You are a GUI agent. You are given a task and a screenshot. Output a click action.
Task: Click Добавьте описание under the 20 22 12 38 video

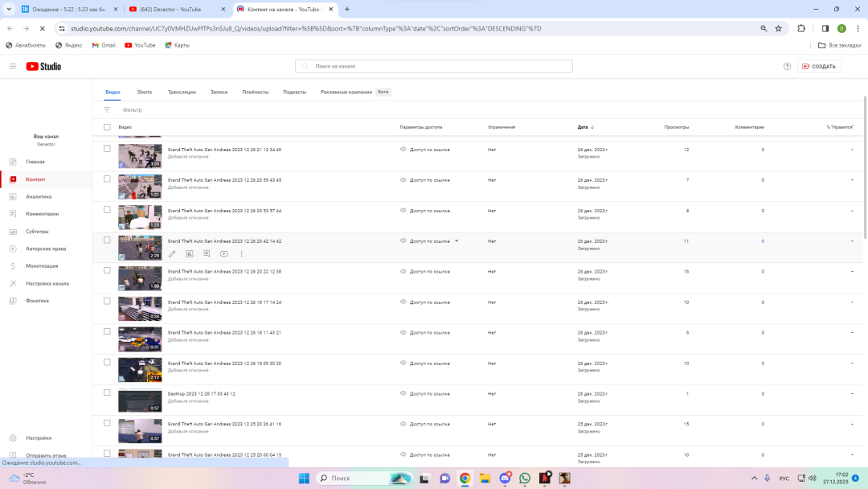pos(188,278)
